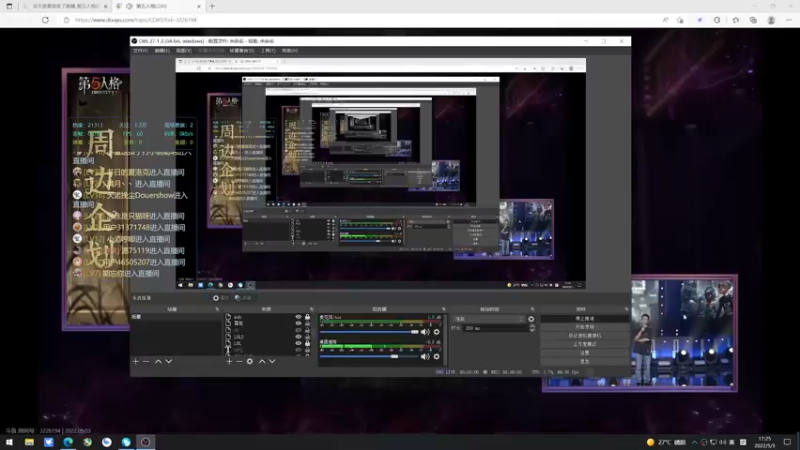This screenshot has height=450, width=800.
Task: Show hidden system tray icons chevron
Action: (694, 442)
